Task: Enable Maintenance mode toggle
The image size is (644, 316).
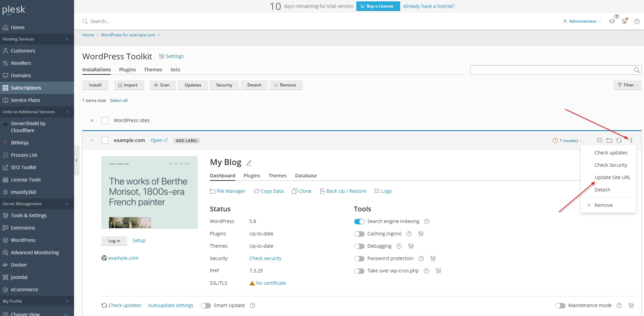Action: 560,306
